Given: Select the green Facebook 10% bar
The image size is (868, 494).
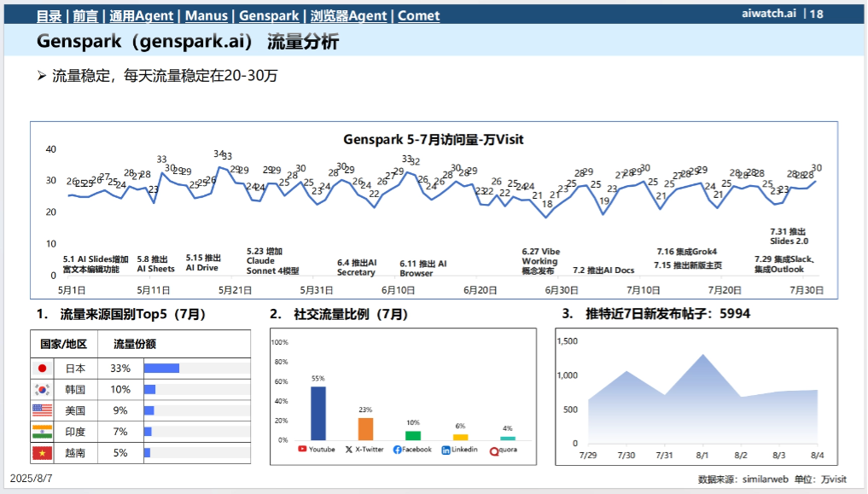Looking at the screenshot, I should [413, 435].
